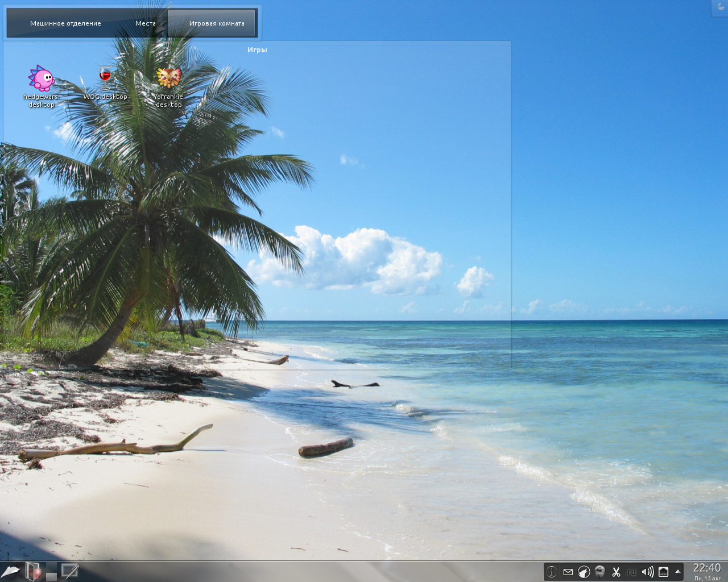Switch to the Места tab
The width and height of the screenshot is (728, 582).
pos(146,23)
